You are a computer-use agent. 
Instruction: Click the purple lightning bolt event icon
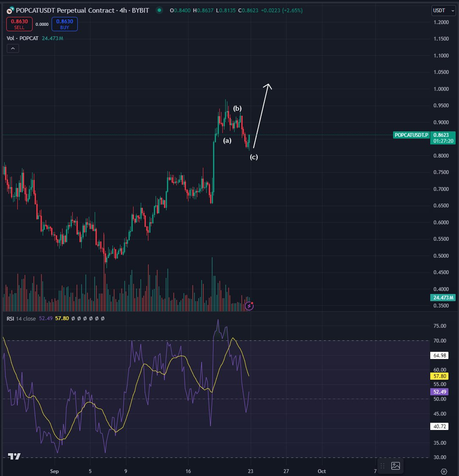coord(249,306)
